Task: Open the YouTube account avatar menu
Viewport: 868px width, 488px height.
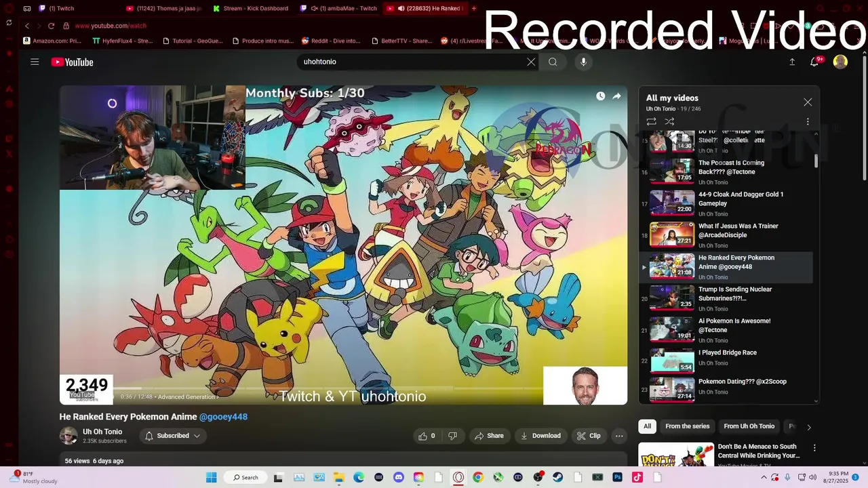Action: (840, 62)
